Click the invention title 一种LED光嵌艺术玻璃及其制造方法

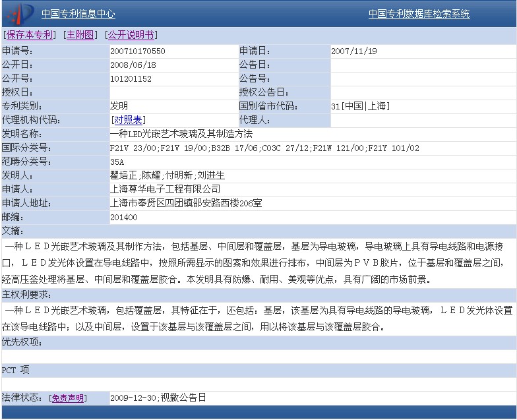coord(181,134)
